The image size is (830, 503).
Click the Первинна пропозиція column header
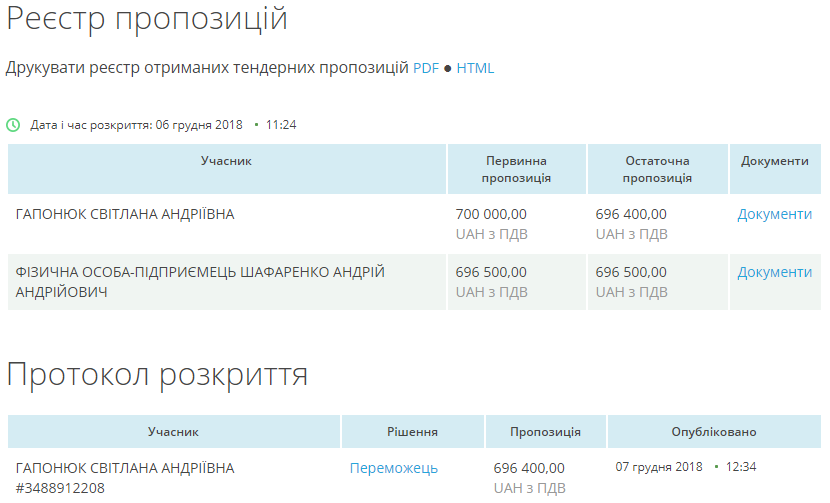coord(517,169)
